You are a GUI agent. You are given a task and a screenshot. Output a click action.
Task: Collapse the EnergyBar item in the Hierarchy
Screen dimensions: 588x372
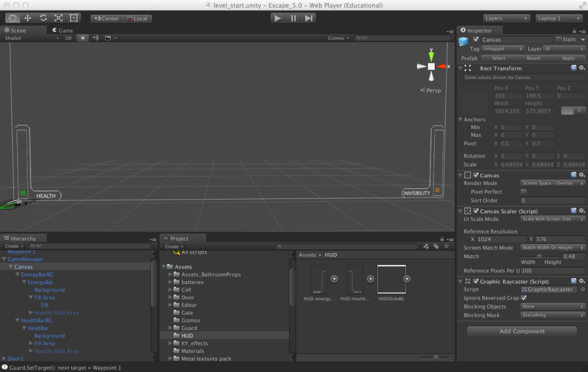23,282
